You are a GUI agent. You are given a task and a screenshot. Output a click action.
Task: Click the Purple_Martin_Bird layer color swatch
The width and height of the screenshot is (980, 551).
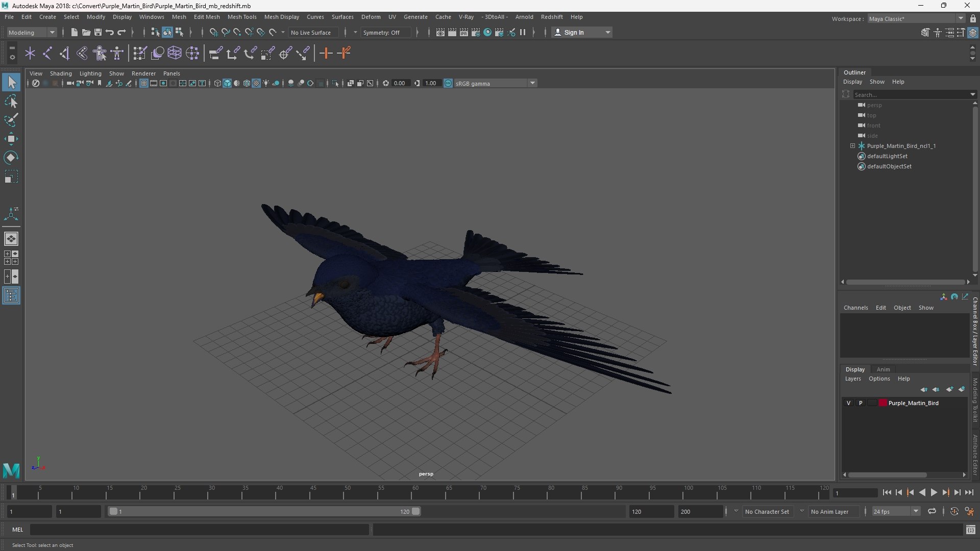[x=883, y=403]
